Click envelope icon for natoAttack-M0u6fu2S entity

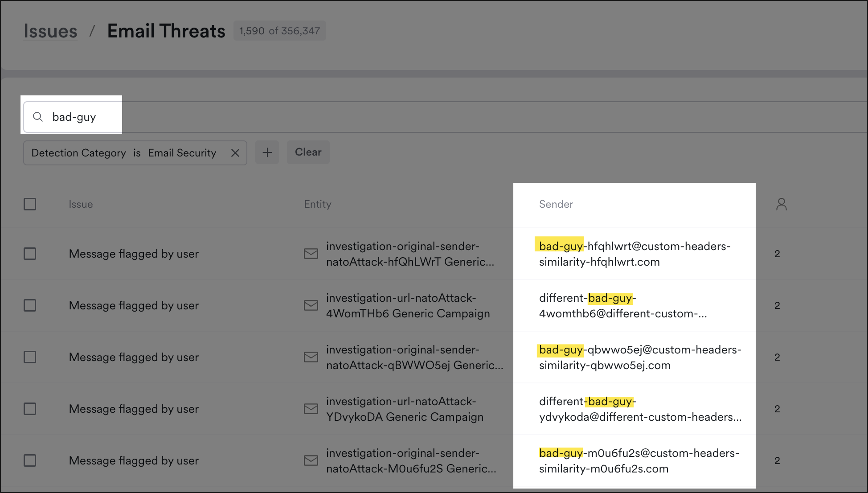[311, 460]
